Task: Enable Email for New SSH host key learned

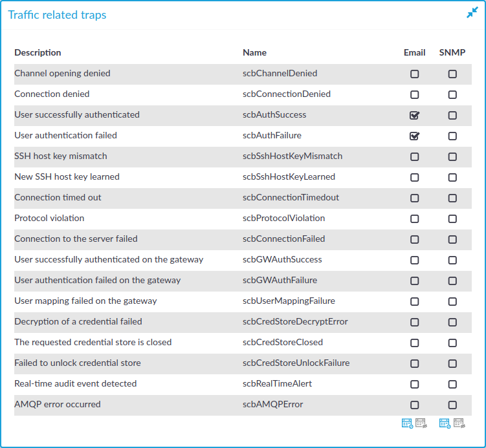Action: [414, 177]
